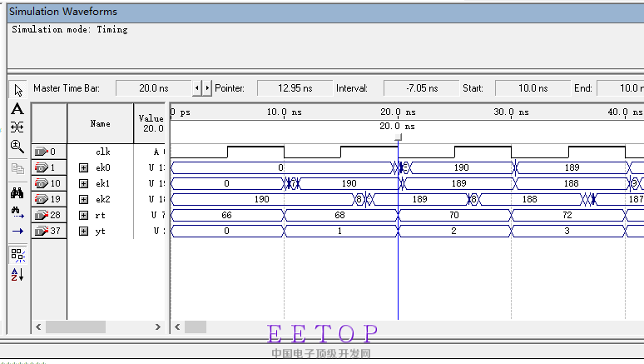Select the ek2 signal name
The image size is (644, 364).
(x=102, y=199)
